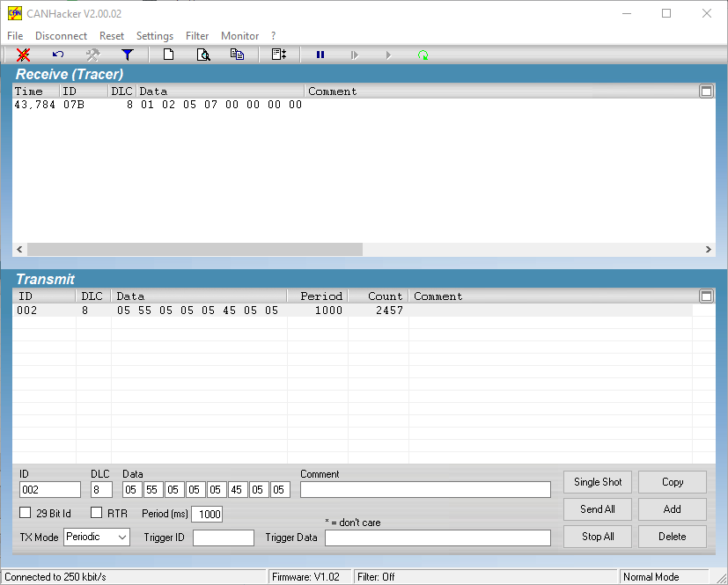
Task: Click the settings wrench toolbar icon
Action: [x=92, y=55]
